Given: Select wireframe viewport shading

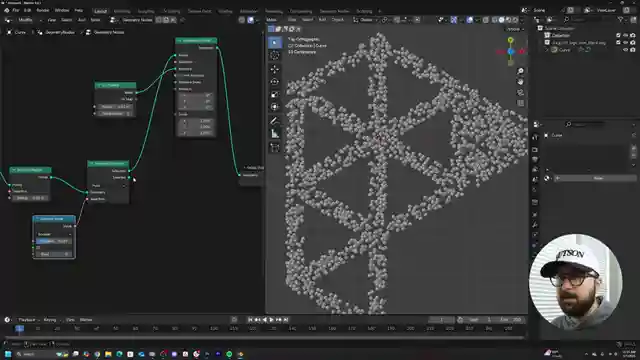Looking at the screenshot, I should point(495,20).
